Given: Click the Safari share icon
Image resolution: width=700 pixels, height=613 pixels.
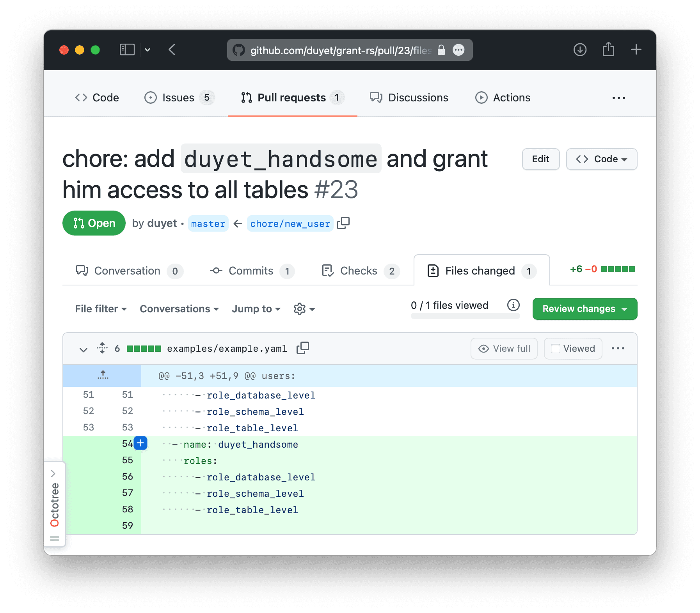Looking at the screenshot, I should pos(608,50).
